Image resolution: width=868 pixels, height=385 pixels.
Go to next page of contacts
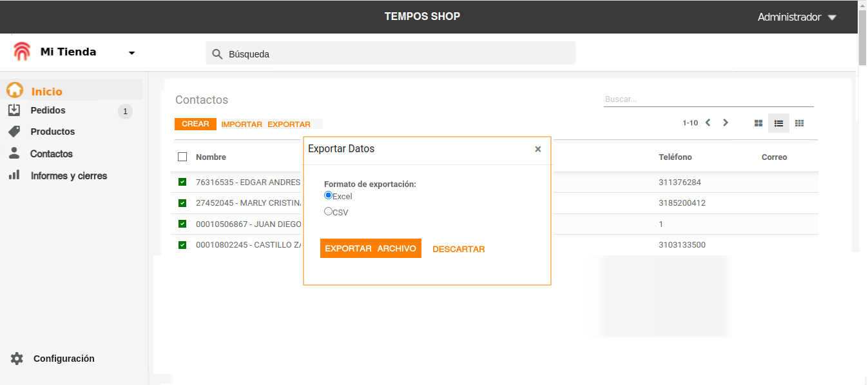click(726, 123)
